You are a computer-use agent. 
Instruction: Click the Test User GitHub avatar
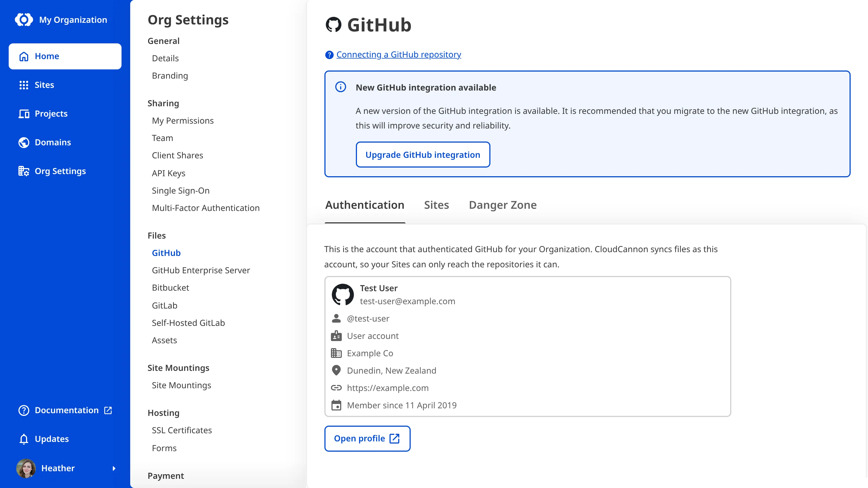(343, 294)
